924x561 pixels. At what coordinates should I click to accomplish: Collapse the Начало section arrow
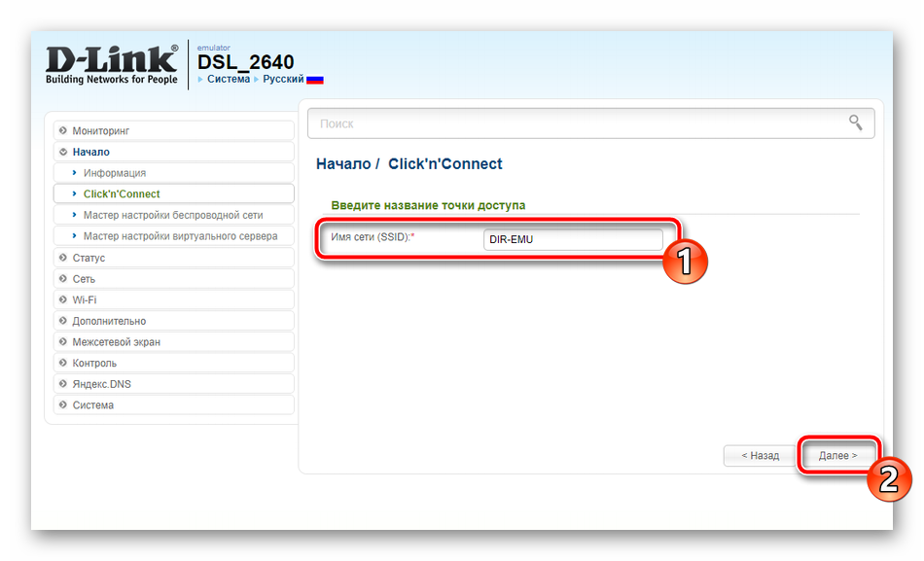pyautogui.click(x=63, y=152)
